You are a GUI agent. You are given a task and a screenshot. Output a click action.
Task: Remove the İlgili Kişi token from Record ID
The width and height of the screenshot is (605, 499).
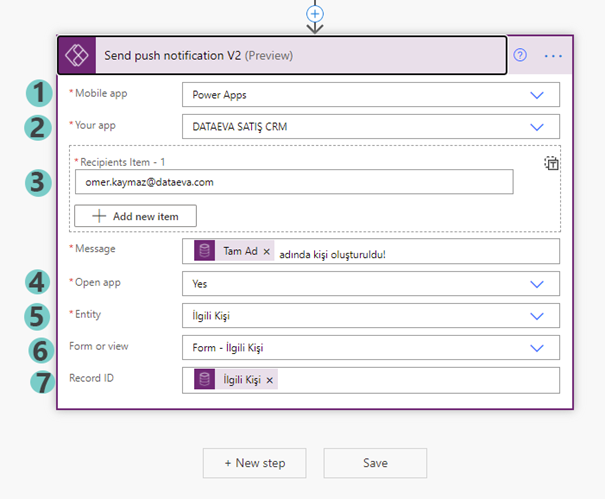[270, 380]
